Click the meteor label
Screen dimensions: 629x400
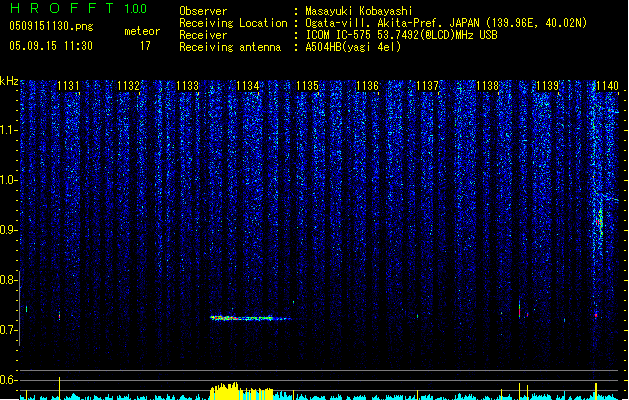(x=142, y=31)
